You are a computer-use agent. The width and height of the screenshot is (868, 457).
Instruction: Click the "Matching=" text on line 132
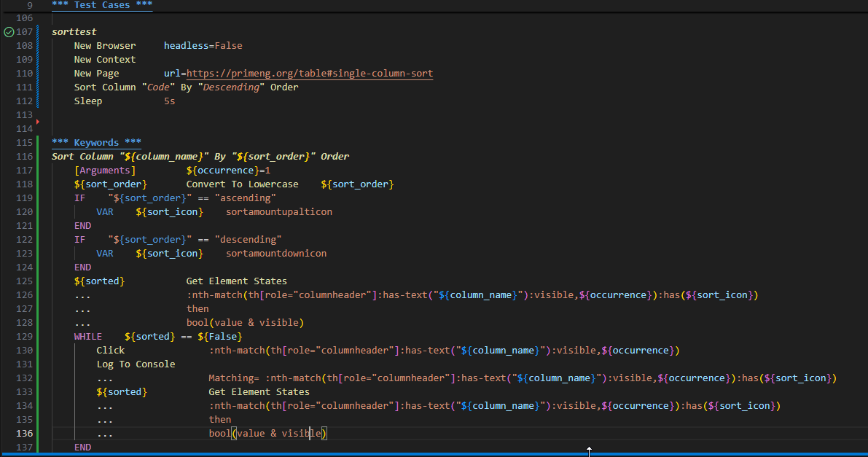click(234, 378)
